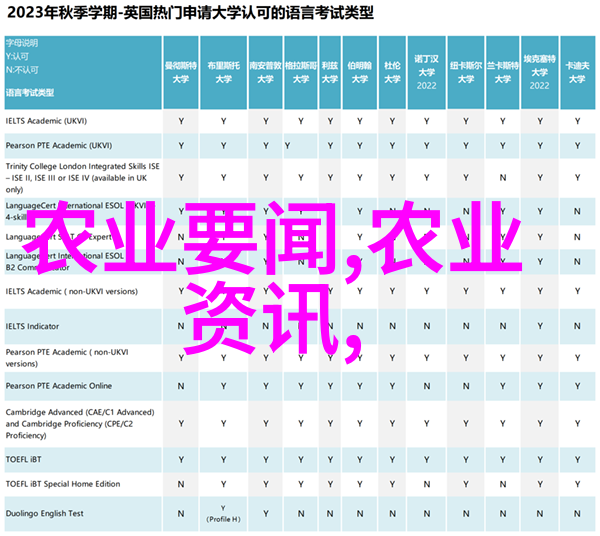Click the 曼彻斯特大学 column header
Screen dimensions: 600x536
(181, 72)
